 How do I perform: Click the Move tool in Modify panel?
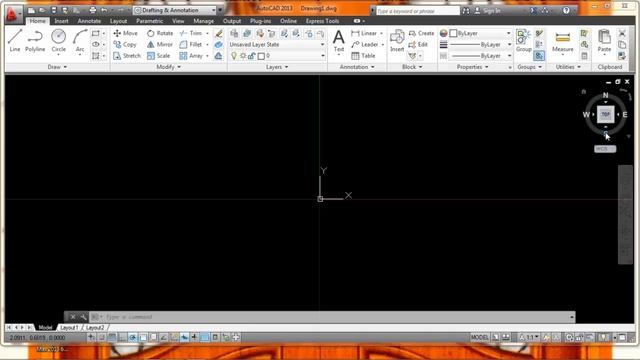pos(126,33)
